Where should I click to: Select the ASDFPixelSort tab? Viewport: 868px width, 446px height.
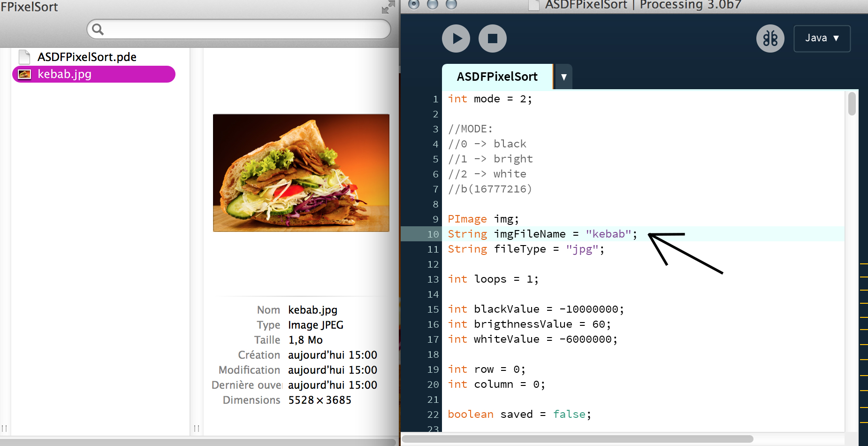(x=497, y=77)
